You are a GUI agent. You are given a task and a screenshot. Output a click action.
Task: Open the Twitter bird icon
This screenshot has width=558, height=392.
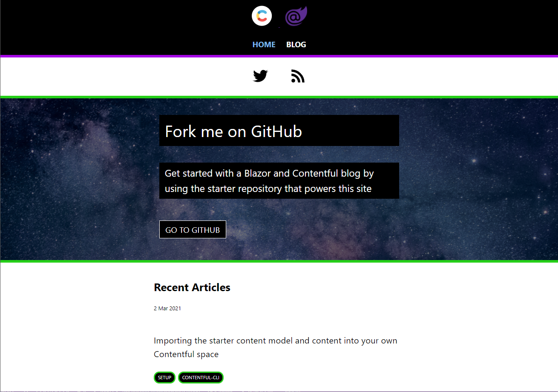tap(260, 76)
